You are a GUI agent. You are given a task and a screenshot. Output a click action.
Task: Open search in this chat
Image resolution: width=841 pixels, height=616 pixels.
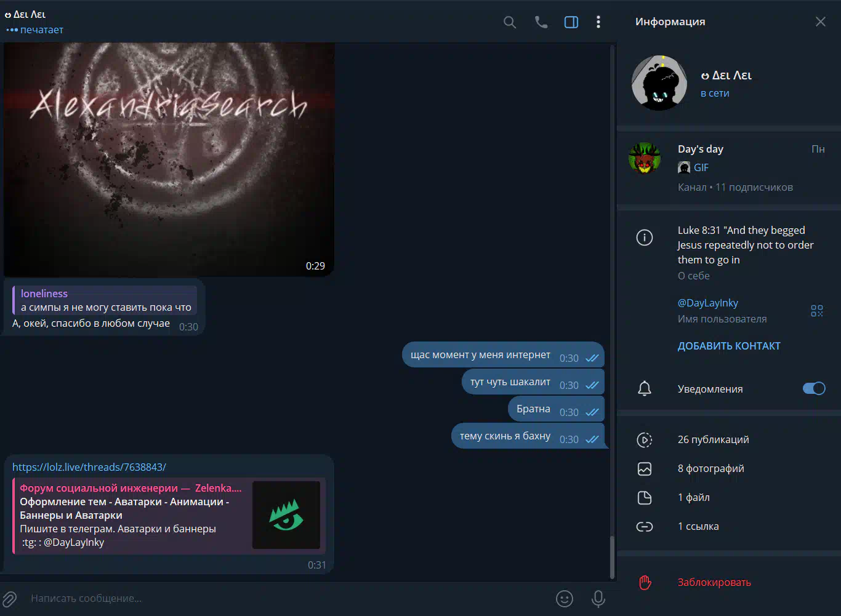point(510,23)
